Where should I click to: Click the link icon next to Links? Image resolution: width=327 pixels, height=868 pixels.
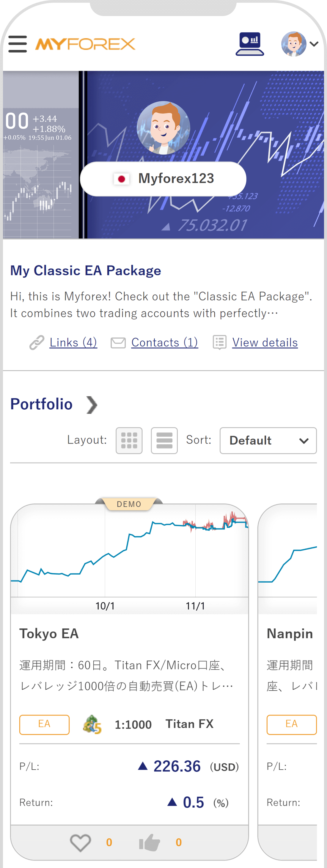click(x=37, y=342)
